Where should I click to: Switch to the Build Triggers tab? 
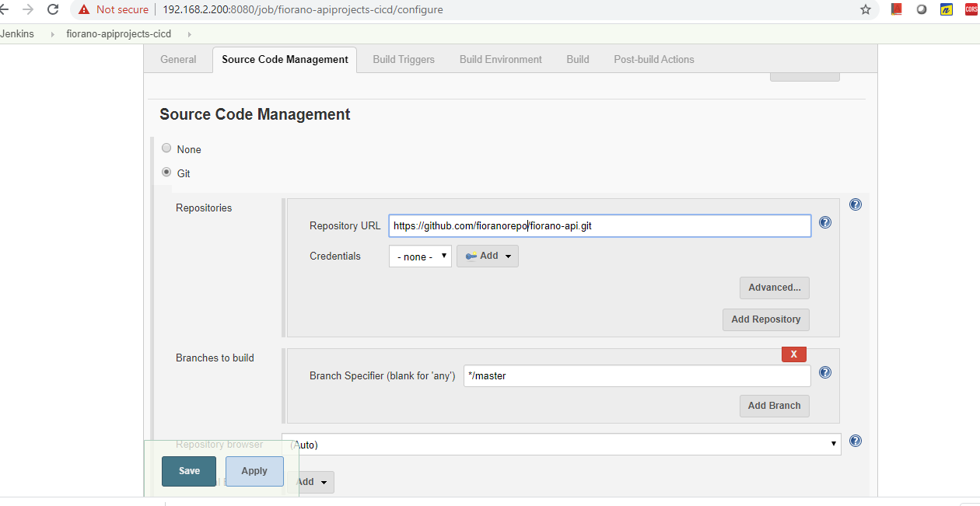(404, 59)
